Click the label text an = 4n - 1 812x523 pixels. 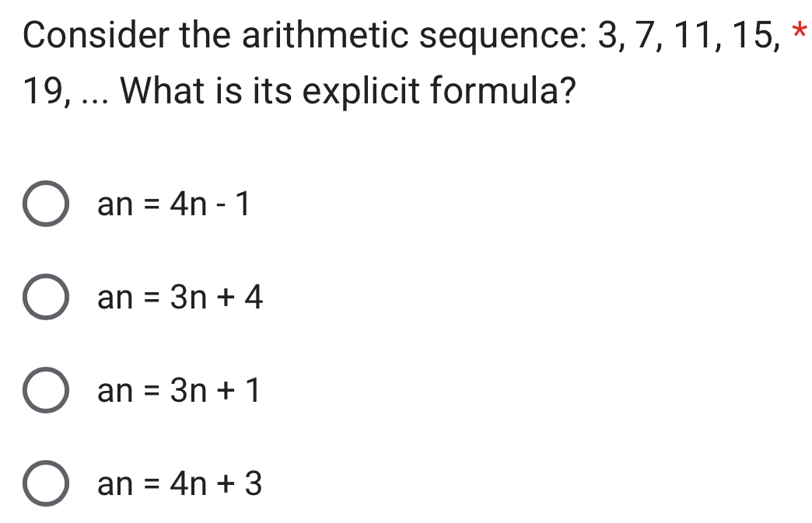click(x=173, y=206)
